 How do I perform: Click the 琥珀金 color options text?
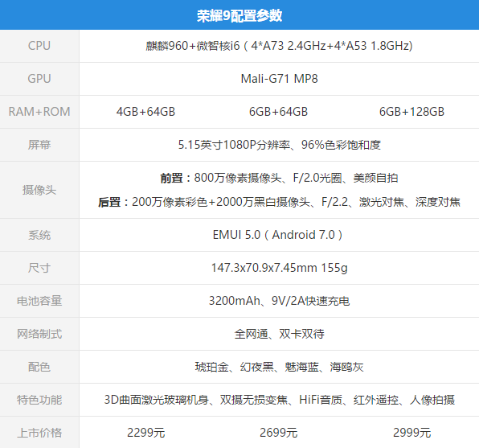[279, 367]
